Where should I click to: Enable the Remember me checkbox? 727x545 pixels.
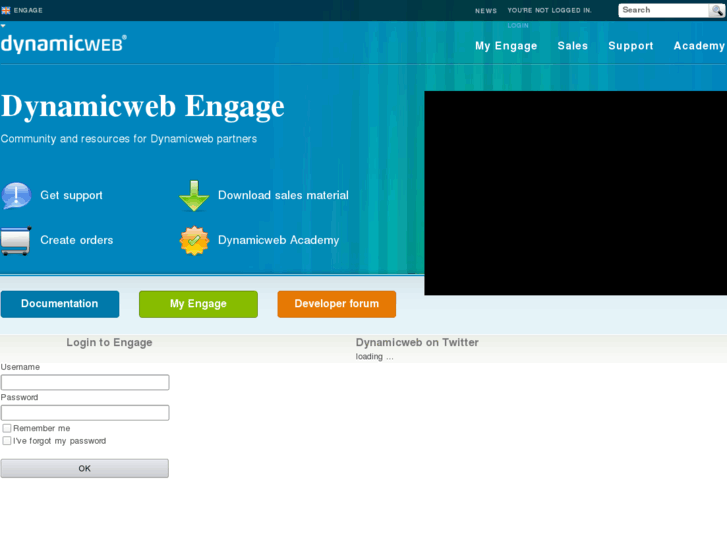7,428
